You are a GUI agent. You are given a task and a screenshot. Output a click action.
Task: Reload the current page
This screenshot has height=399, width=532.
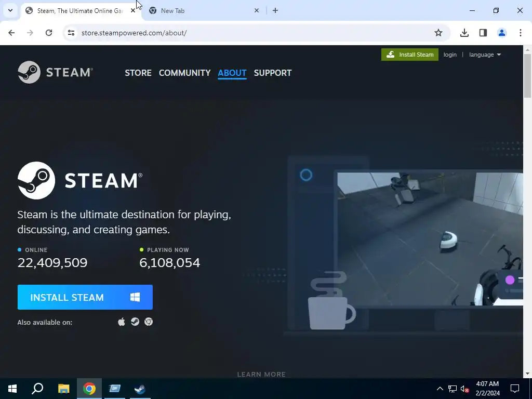pyautogui.click(x=49, y=33)
